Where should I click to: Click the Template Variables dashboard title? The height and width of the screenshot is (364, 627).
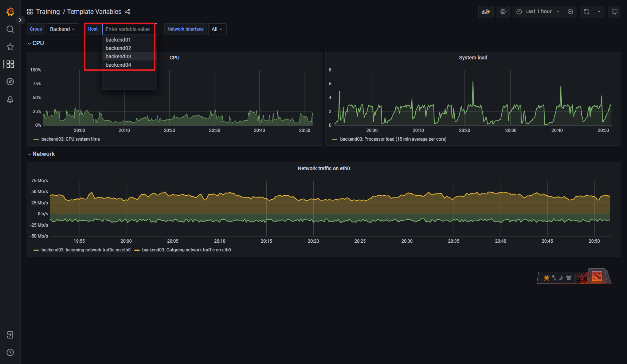click(94, 12)
